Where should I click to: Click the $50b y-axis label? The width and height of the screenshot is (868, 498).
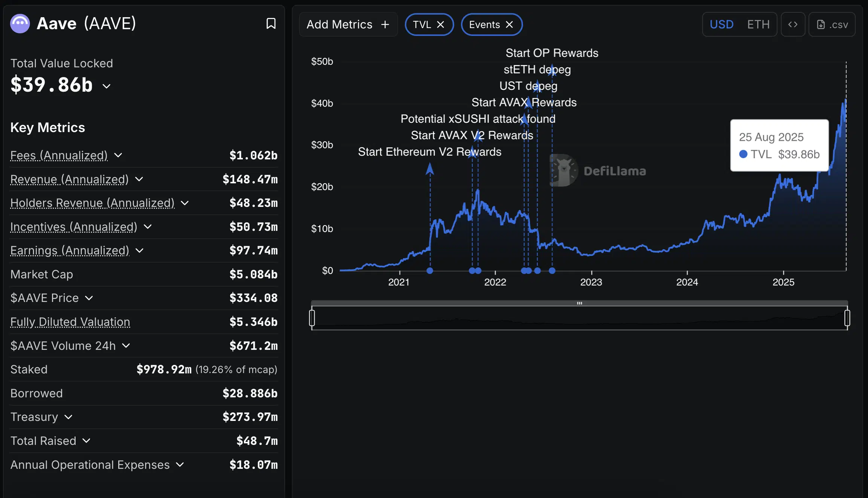(x=322, y=61)
